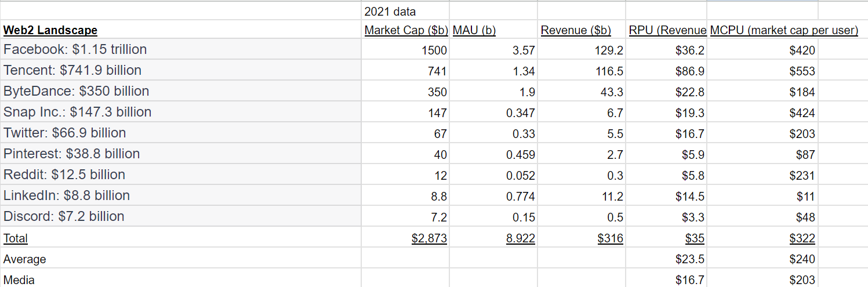Viewport: 868px width, 287px height.
Task: Click Tencent's MAU value 1.34
Action: [524, 71]
